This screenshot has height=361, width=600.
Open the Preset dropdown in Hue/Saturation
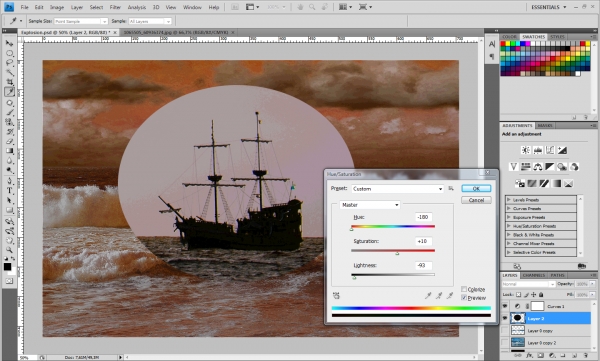[398, 189]
